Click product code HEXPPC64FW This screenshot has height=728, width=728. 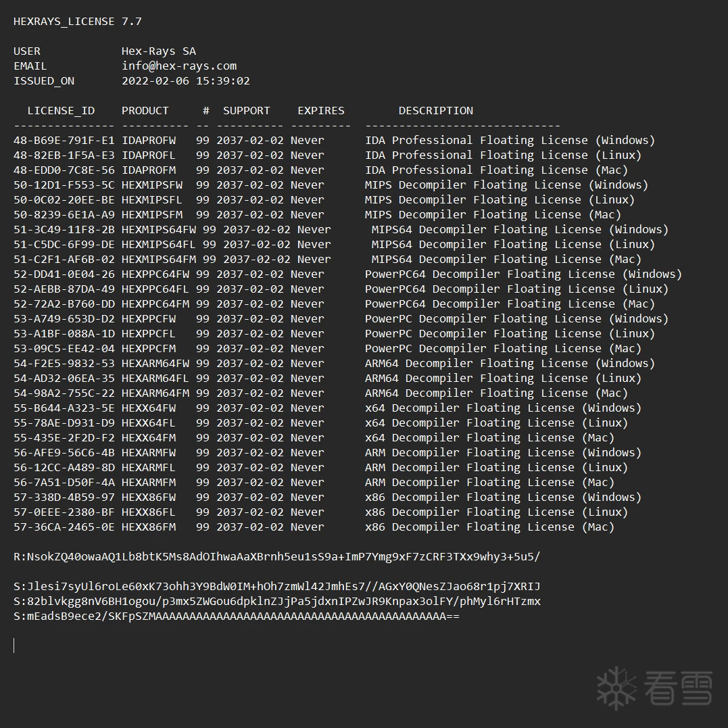[155, 274]
